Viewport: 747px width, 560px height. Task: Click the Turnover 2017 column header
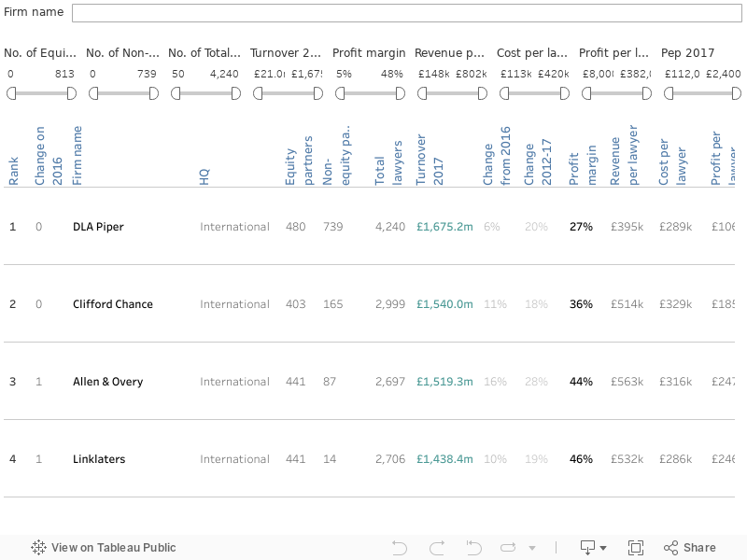(x=430, y=159)
